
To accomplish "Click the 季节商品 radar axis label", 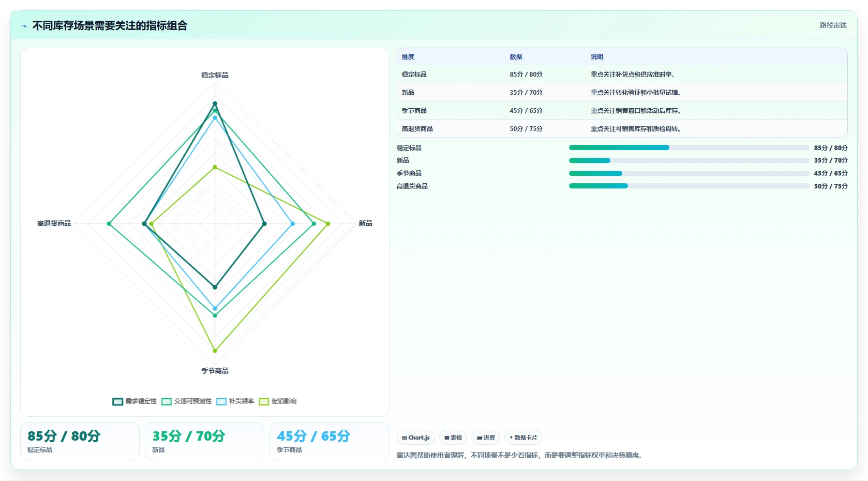I will (x=215, y=371).
